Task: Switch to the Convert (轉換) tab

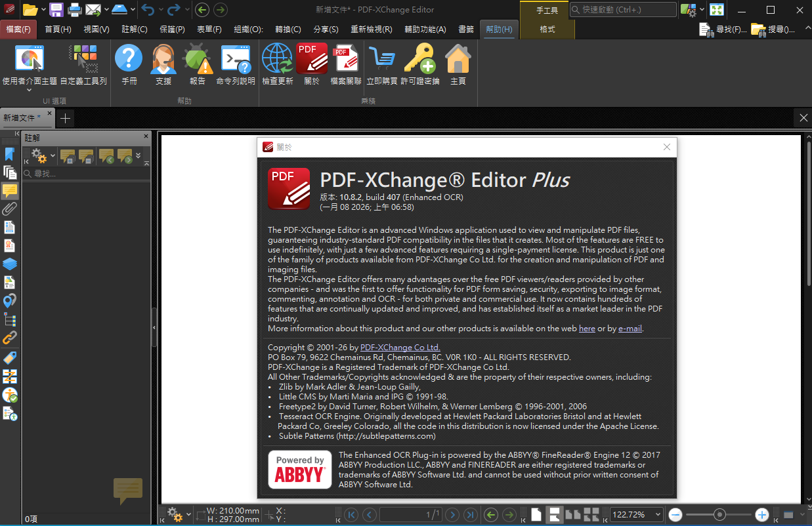Action: (288, 30)
